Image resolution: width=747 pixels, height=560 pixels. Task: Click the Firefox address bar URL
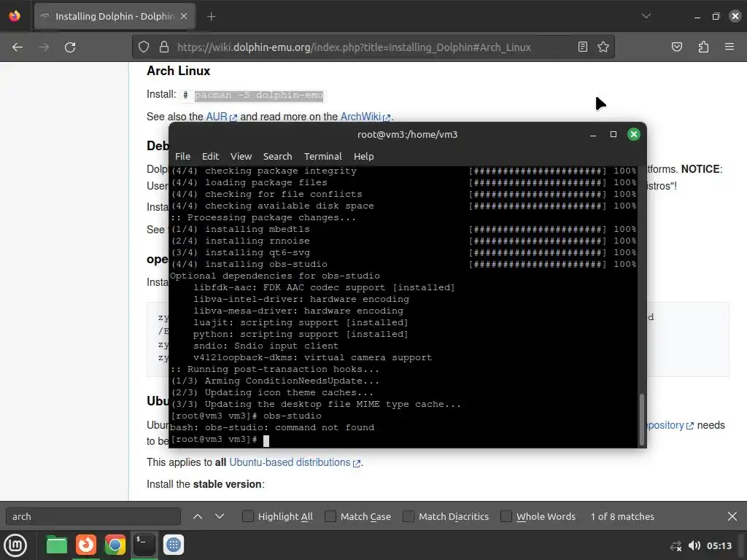[354, 47]
